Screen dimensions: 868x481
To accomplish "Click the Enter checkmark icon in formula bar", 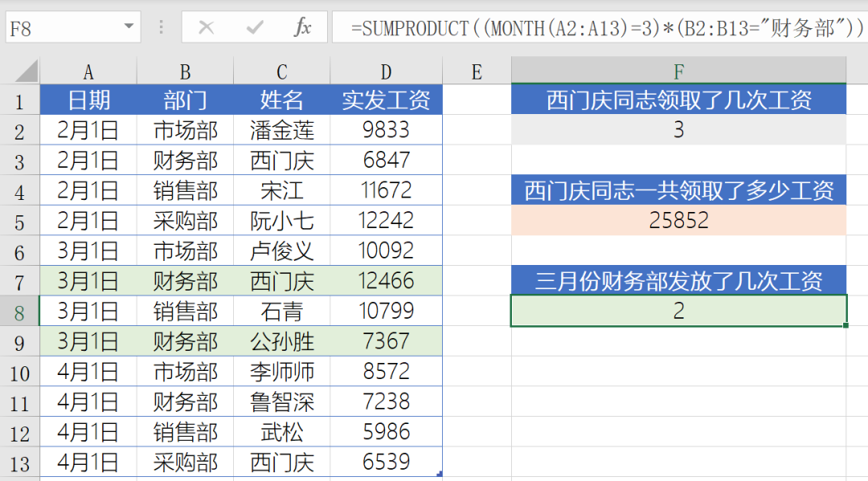I will point(255,28).
